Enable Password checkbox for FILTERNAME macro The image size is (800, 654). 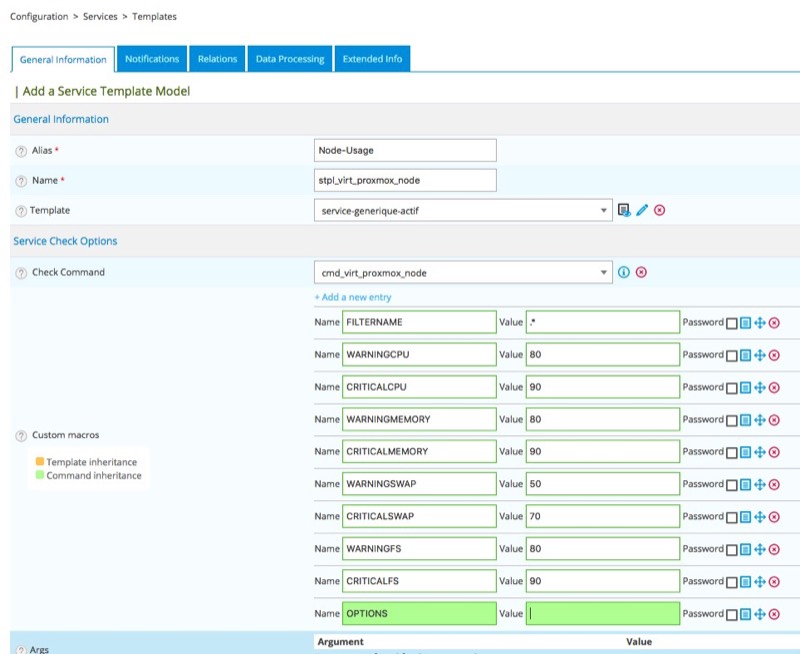pos(732,323)
